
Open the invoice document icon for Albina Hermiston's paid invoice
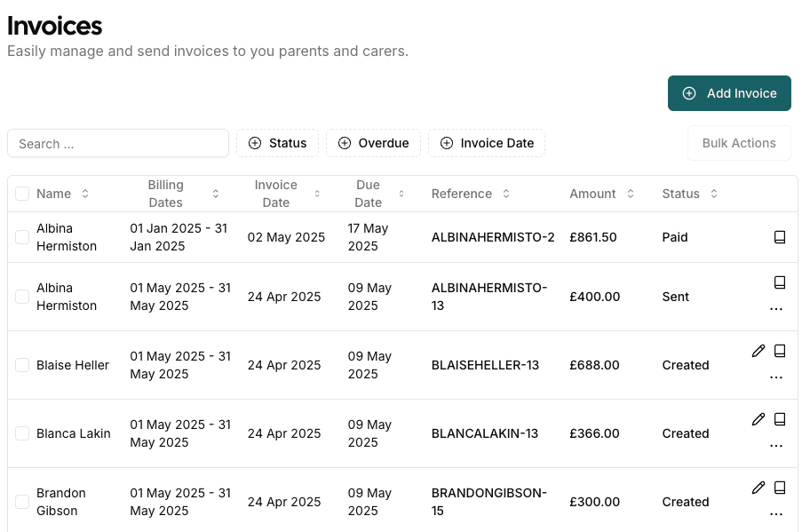pyautogui.click(x=780, y=237)
